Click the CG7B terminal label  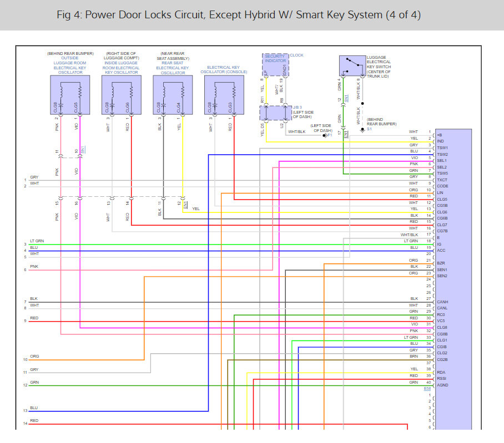click(x=442, y=231)
